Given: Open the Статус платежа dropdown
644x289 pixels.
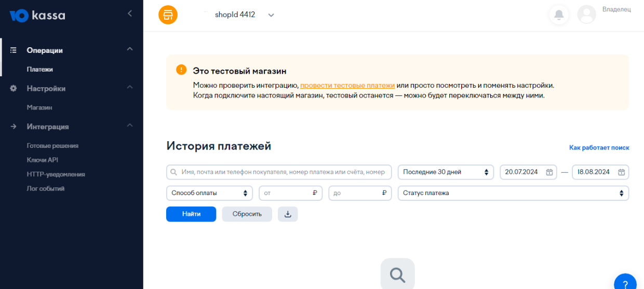Looking at the screenshot, I should pos(513,193).
